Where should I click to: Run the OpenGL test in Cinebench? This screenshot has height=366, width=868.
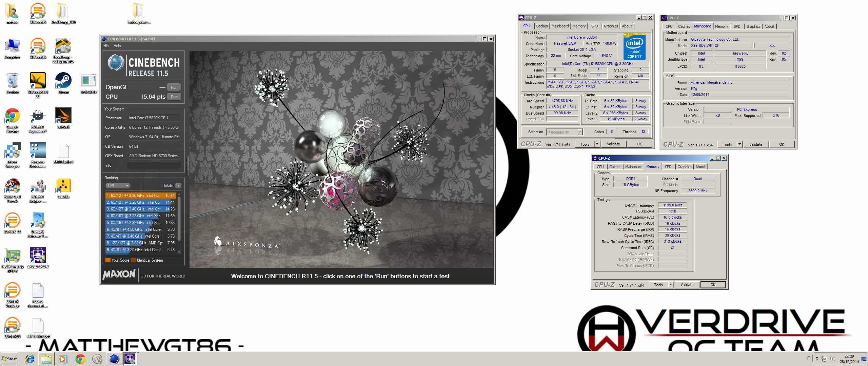174,87
